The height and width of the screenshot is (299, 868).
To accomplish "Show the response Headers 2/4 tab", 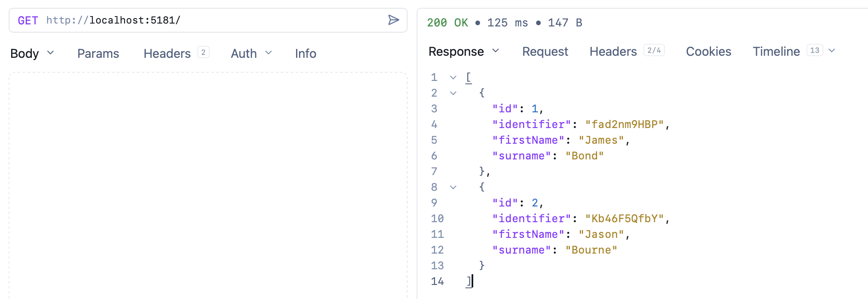I will pos(626,51).
